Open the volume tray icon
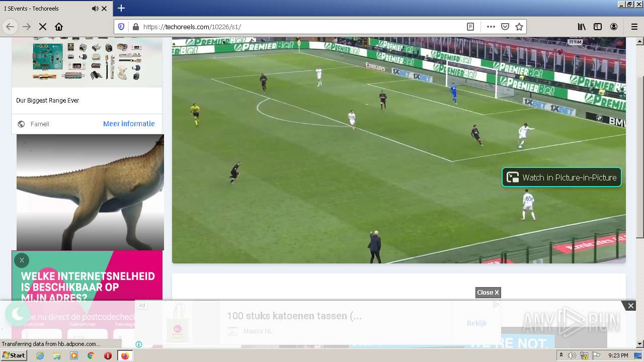This screenshot has height=362, width=644. (x=572, y=355)
